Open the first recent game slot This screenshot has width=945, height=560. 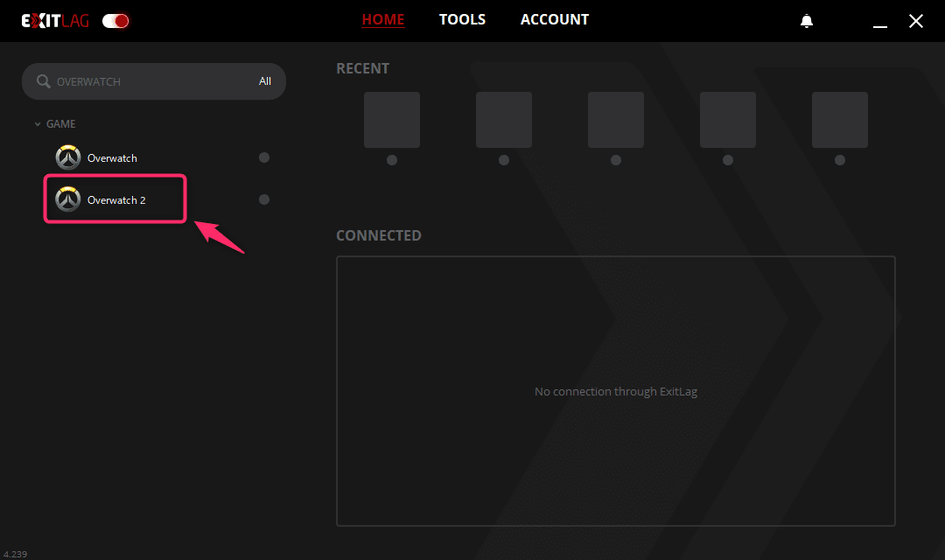[392, 120]
